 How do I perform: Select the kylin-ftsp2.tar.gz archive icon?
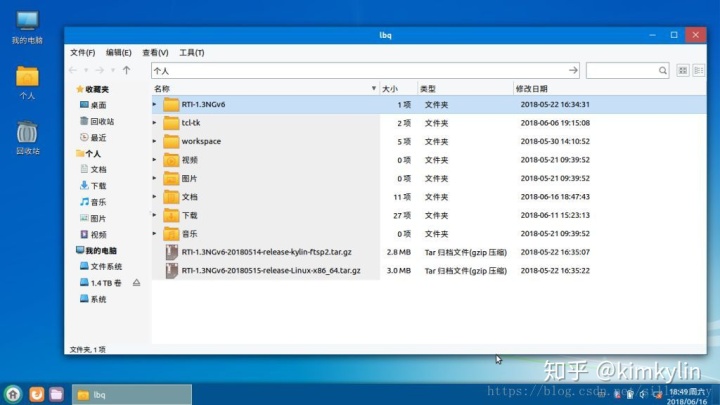(x=171, y=252)
